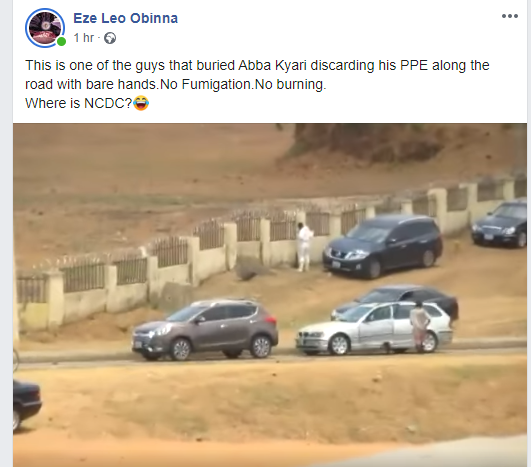This screenshot has height=467, width=531.
Task: Click the person in white PPE by the fence
Action: (x=304, y=247)
